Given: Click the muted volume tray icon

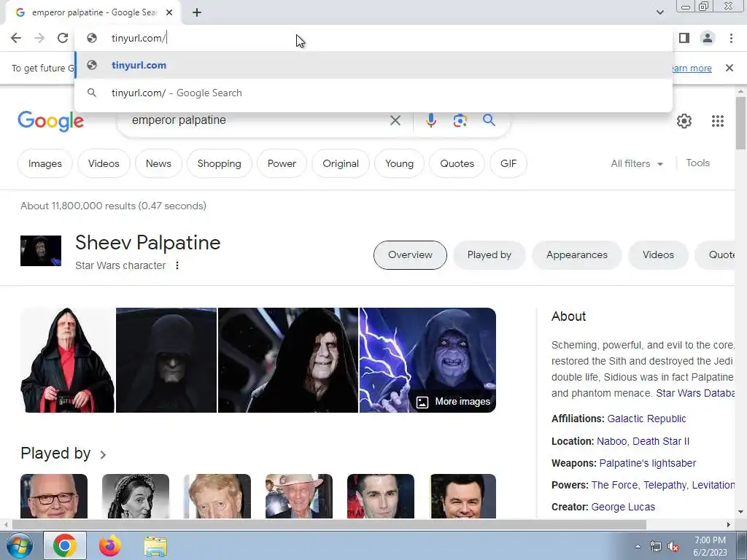Looking at the screenshot, I should [x=673, y=547].
